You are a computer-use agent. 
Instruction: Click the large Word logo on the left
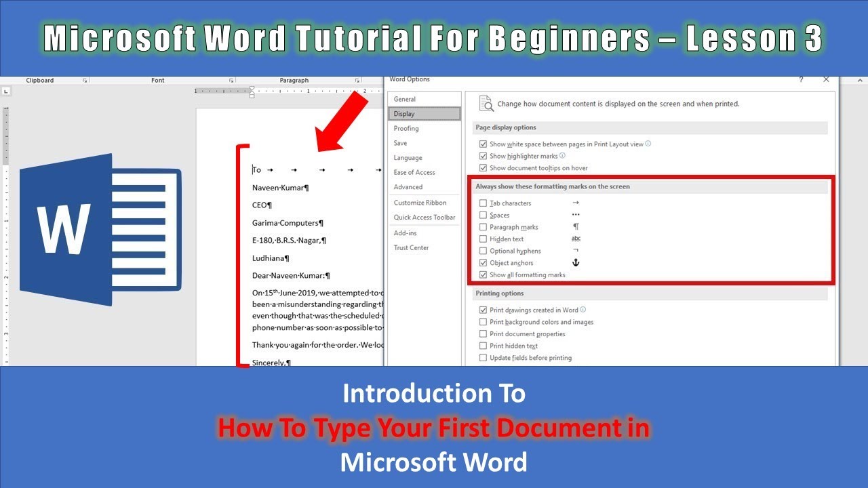[100, 229]
